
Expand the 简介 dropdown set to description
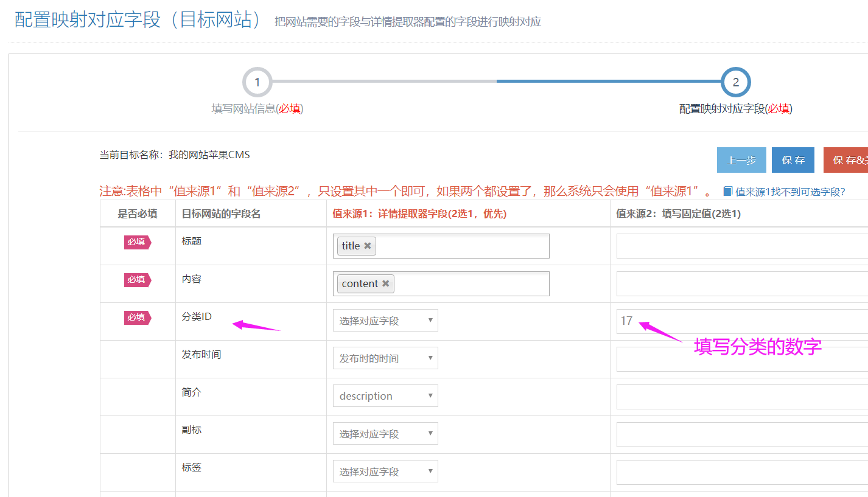385,396
